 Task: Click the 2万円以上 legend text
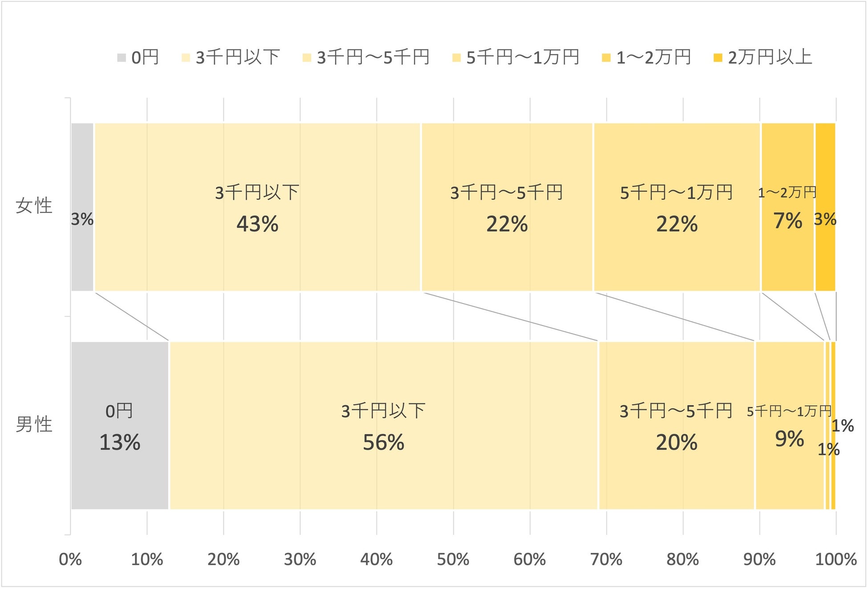pyautogui.click(x=770, y=58)
